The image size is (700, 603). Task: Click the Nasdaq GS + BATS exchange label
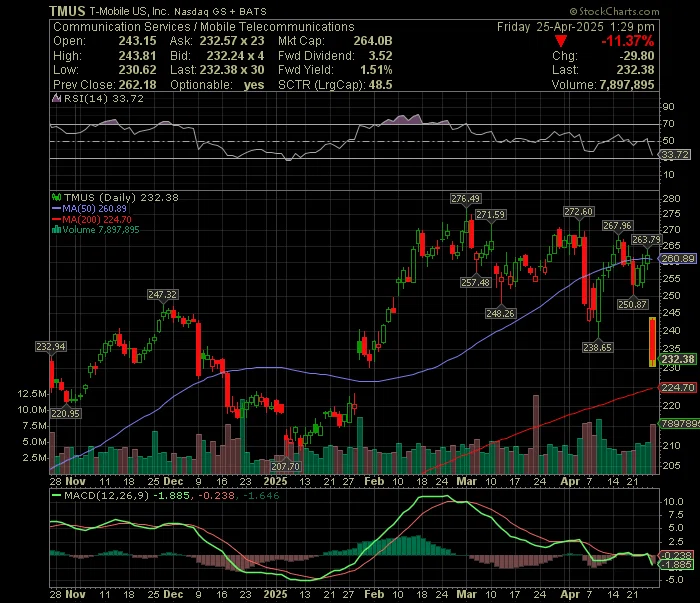coord(220,12)
